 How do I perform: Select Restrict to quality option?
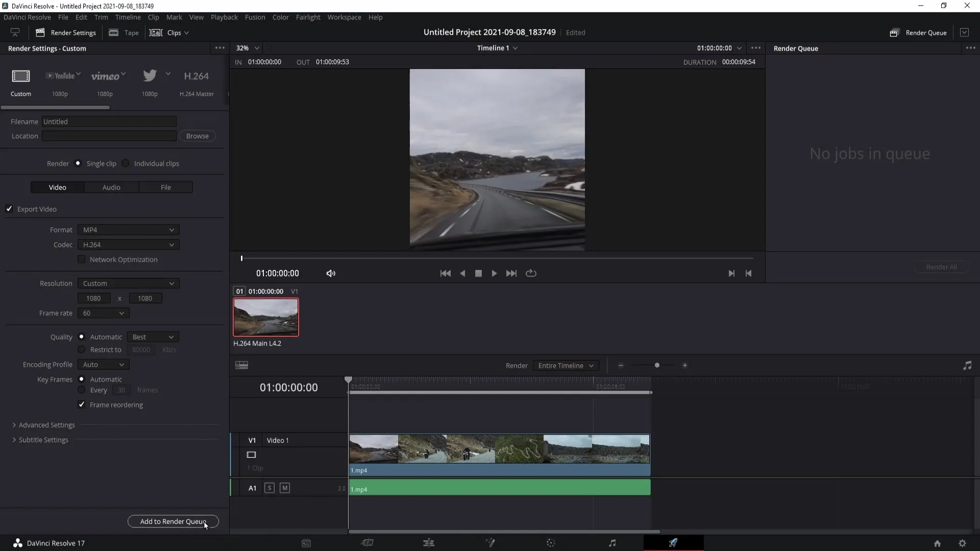click(81, 349)
